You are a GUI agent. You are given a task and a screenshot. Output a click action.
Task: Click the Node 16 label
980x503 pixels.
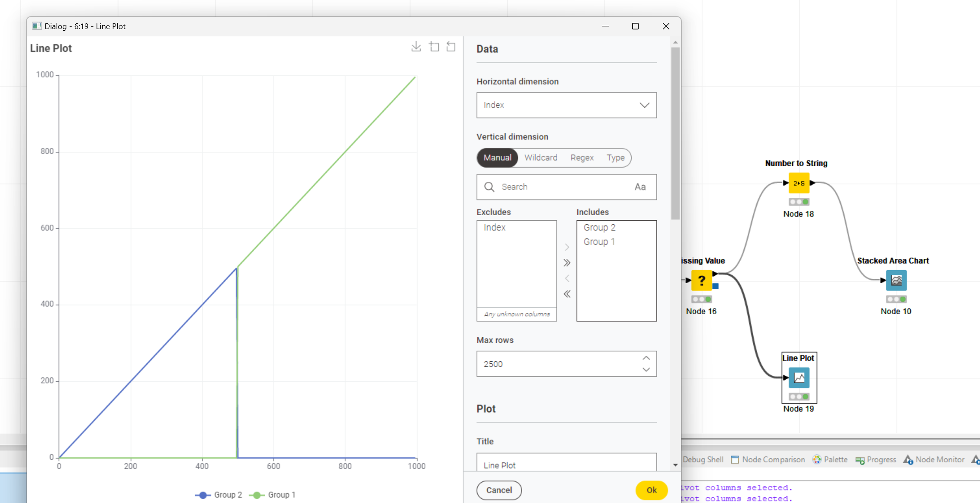[701, 311]
